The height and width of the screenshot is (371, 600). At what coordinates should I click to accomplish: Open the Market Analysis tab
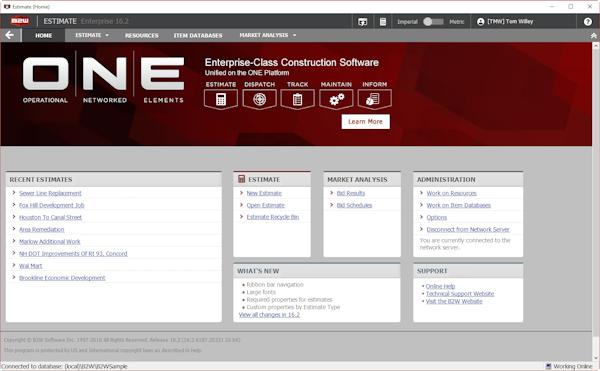click(264, 35)
